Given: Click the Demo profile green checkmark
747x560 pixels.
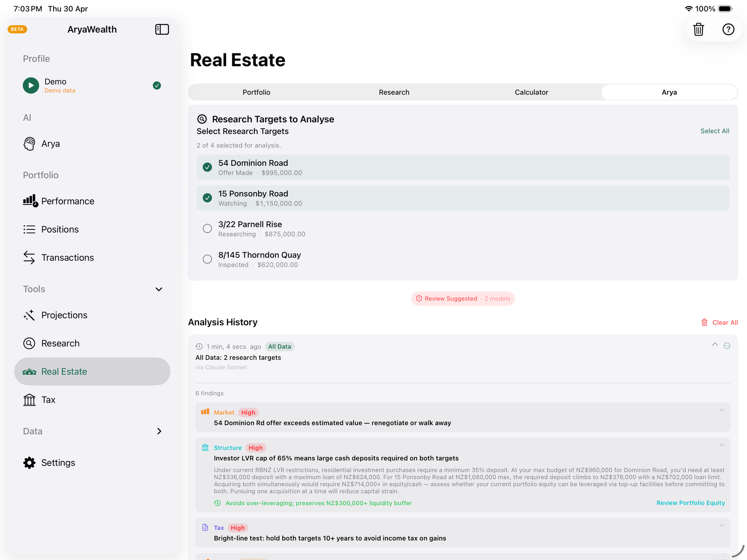Looking at the screenshot, I should tap(157, 85).
